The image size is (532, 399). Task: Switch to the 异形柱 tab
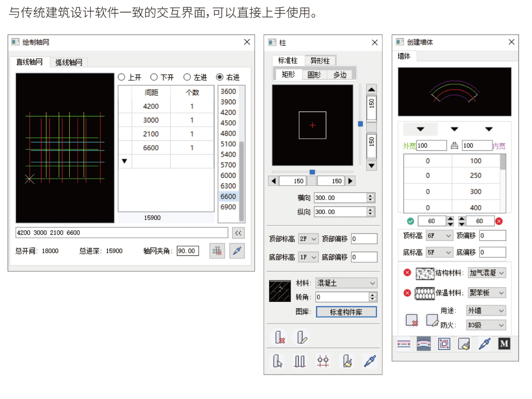point(320,61)
